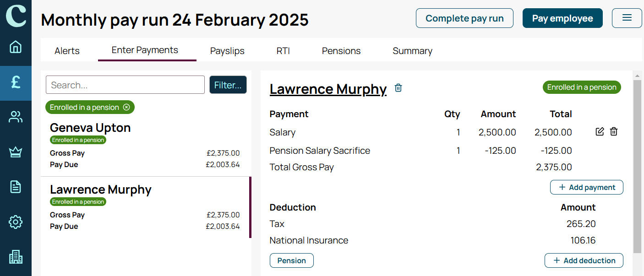Open the Filter... options
This screenshot has width=644, height=276.
[228, 85]
